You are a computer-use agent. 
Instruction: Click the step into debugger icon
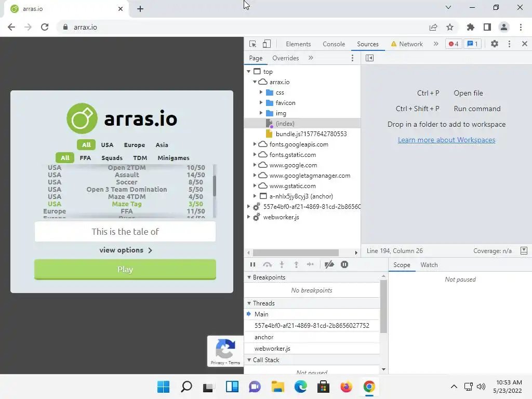click(x=282, y=264)
